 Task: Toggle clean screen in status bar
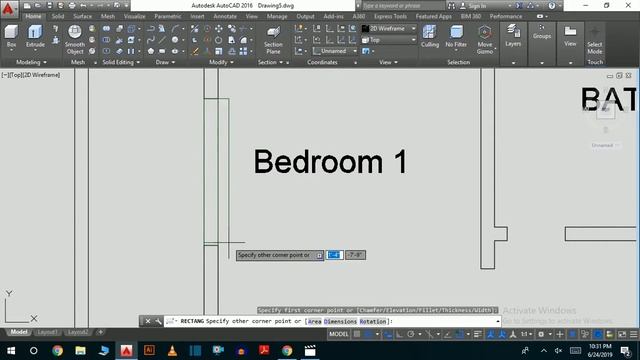[622, 334]
